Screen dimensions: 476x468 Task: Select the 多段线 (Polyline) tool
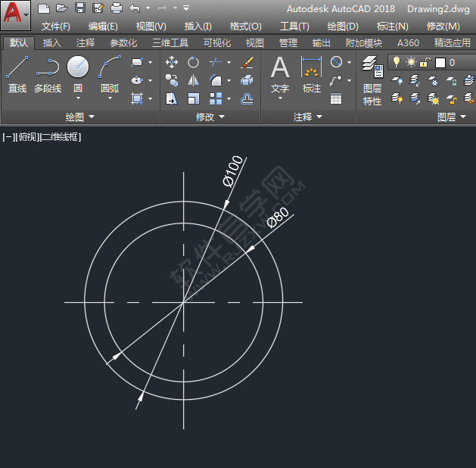tap(47, 75)
